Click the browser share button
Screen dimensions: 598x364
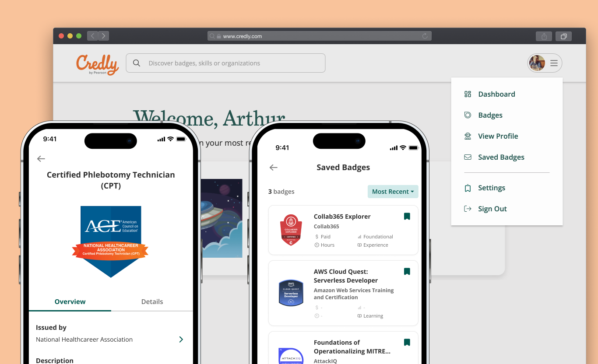pyautogui.click(x=544, y=36)
